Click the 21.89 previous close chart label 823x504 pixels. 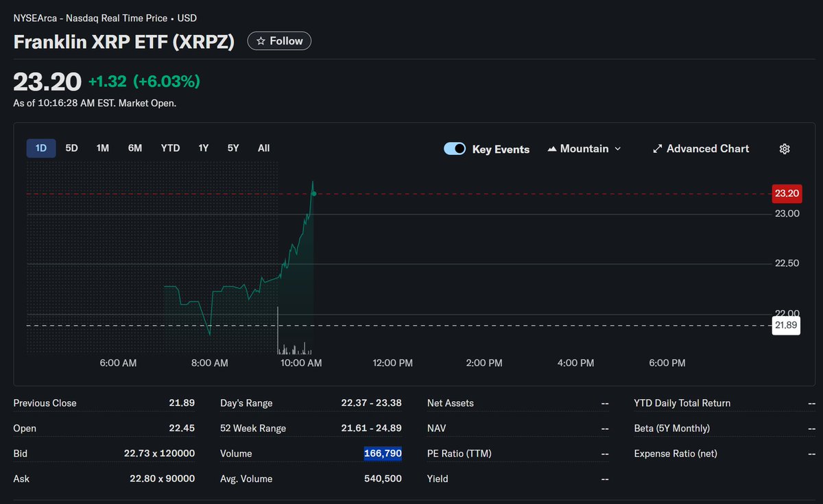pos(787,326)
